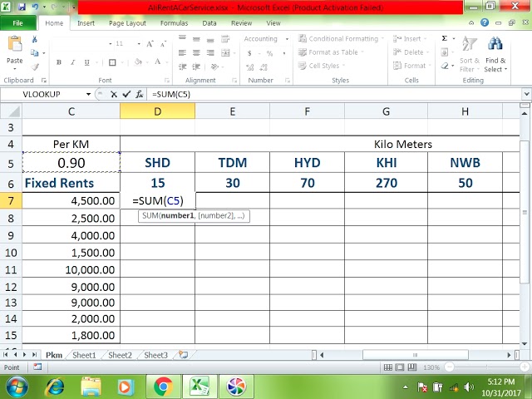Click the Top Align icon

[x=182, y=38]
